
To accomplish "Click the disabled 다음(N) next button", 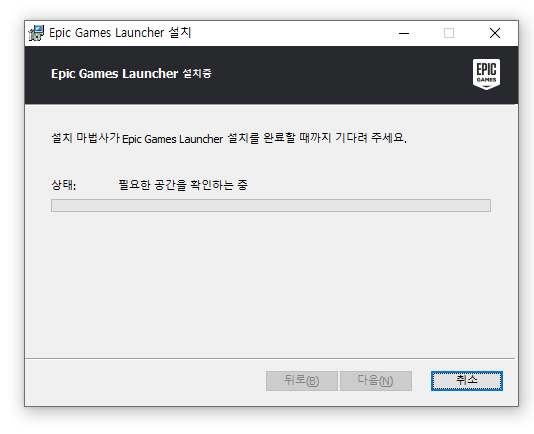I will pos(376,381).
